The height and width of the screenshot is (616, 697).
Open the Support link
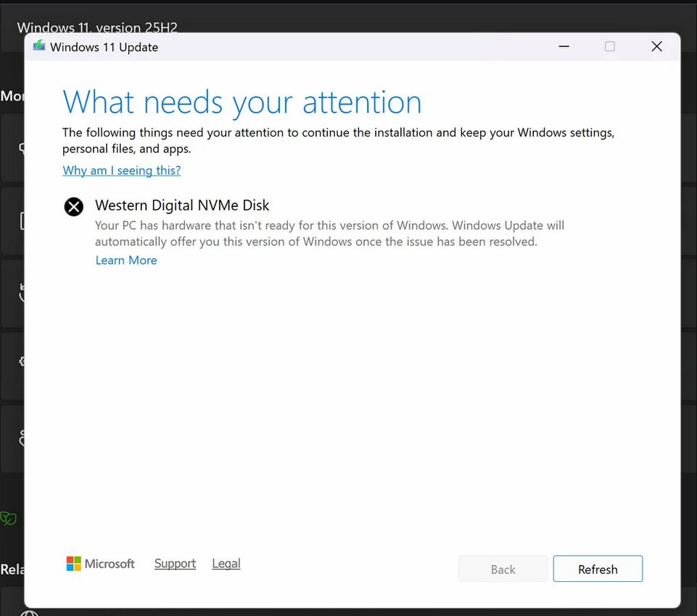click(x=175, y=564)
